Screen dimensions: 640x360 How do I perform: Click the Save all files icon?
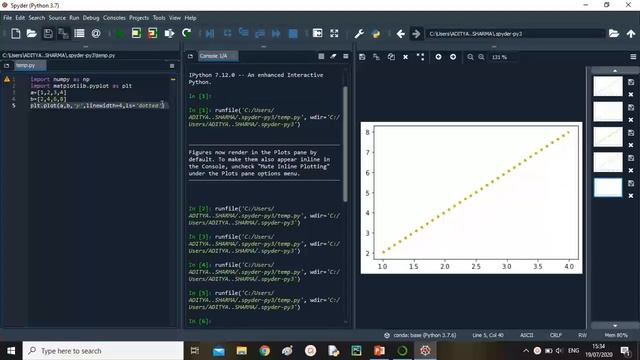point(63,33)
